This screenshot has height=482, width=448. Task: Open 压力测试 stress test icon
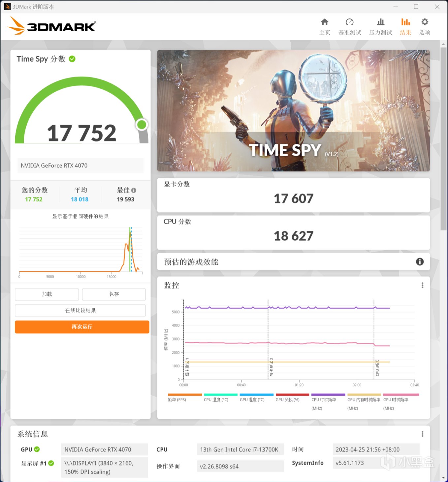click(381, 22)
